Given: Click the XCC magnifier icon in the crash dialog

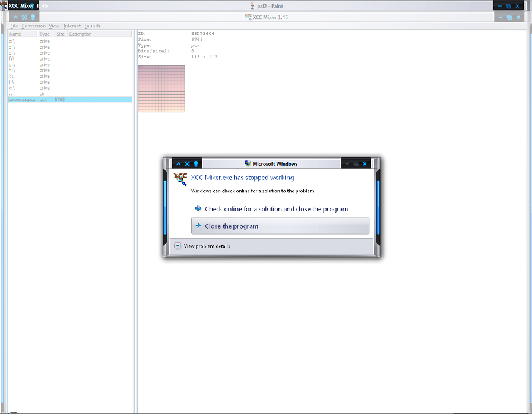Looking at the screenshot, I should [x=180, y=179].
